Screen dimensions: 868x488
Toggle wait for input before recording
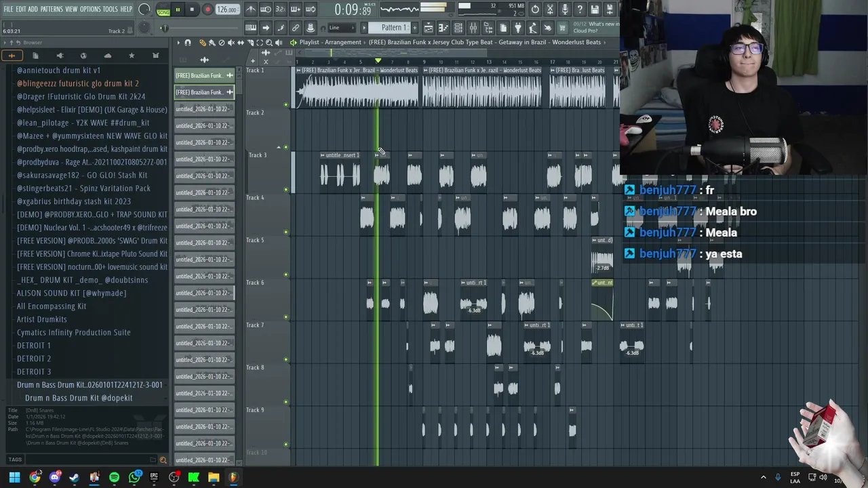pyautogui.click(x=266, y=9)
